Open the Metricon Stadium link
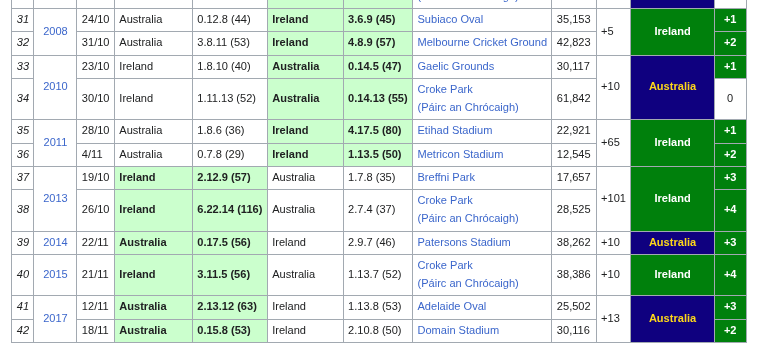 pos(460,155)
